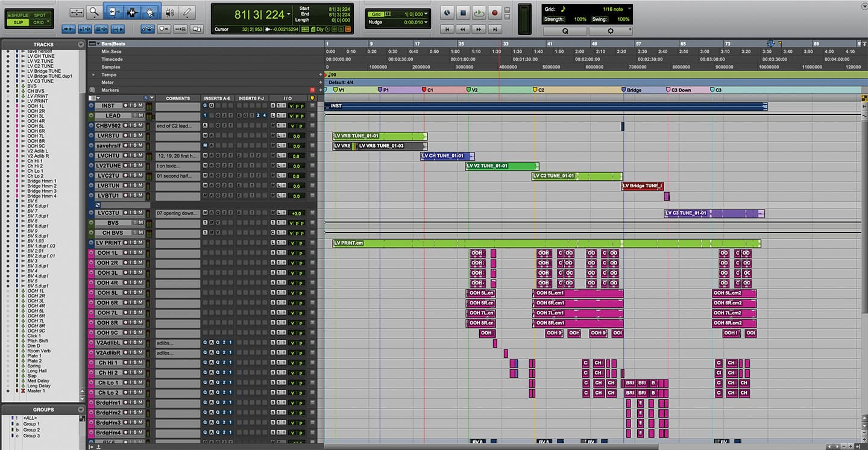Open Edit window view selector dropdown
The image size is (868, 450).
pyautogui.click(x=93, y=98)
